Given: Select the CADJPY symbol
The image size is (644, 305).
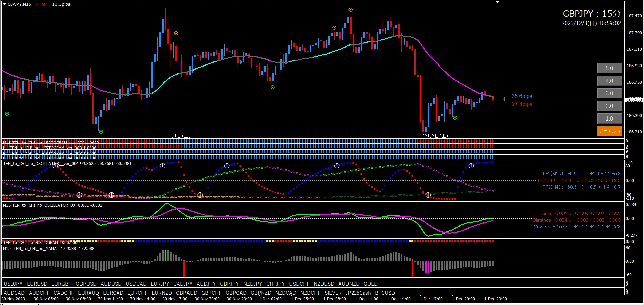Looking at the screenshot, I should tap(183, 284).
